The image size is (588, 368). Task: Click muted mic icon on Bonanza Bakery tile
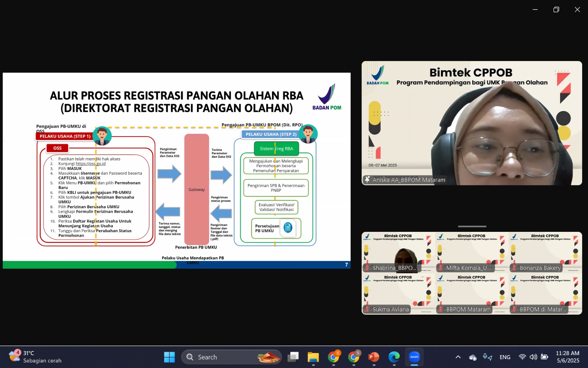click(514, 268)
